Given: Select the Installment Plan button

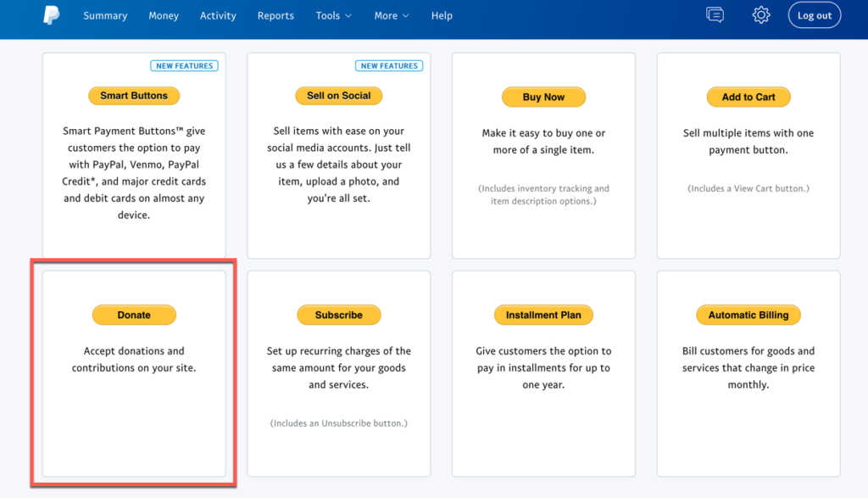Looking at the screenshot, I should pyautogui.click(x=543, y=315).
